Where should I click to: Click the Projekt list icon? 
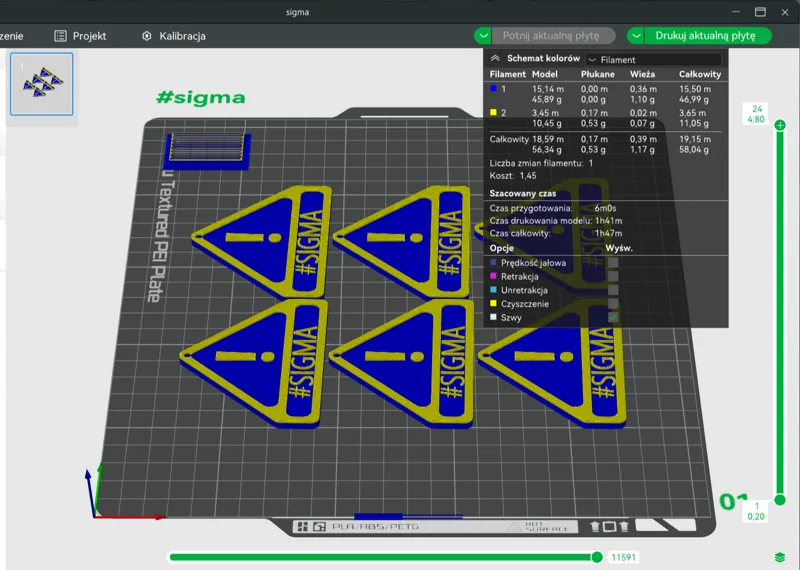[x=60, y=36]
